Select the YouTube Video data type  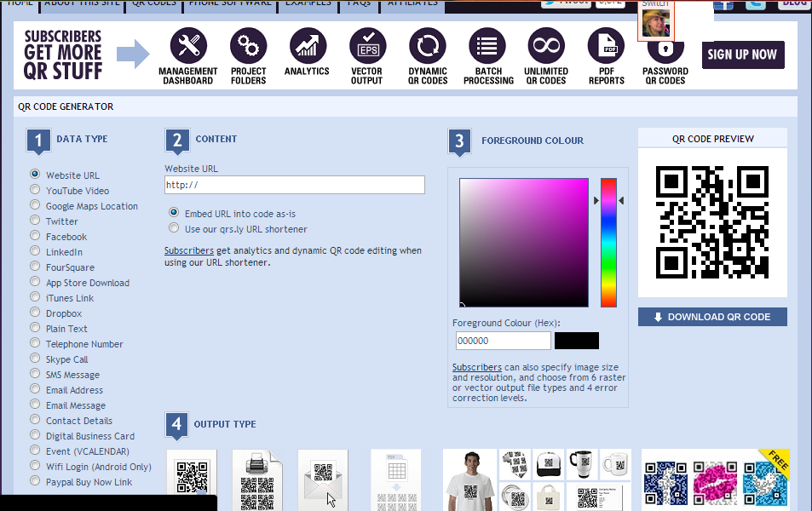[35, 189]
